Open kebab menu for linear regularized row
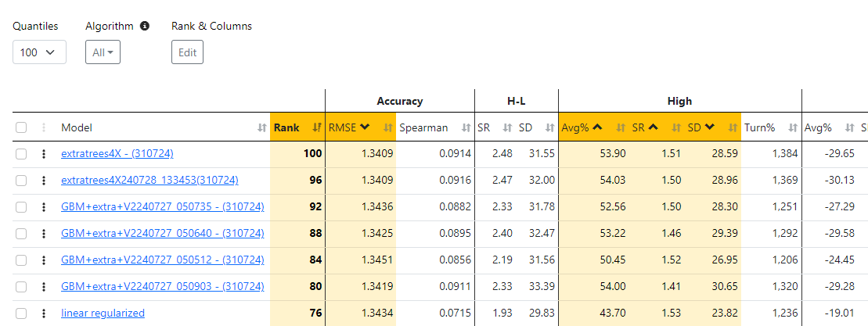This screenshot has height=326, width=868. tap(44, 313)
